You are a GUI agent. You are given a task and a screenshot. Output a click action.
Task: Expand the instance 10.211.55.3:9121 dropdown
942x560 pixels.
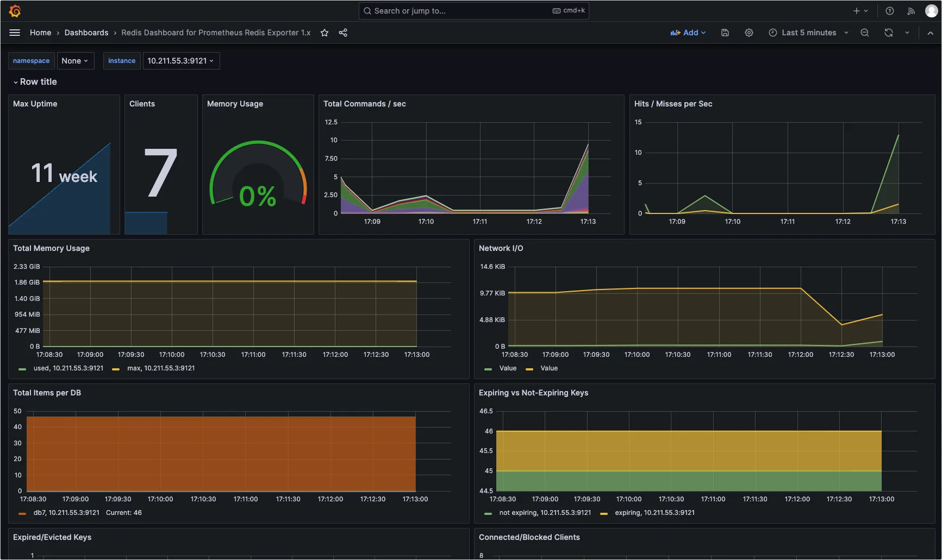(x=181, y=61)
